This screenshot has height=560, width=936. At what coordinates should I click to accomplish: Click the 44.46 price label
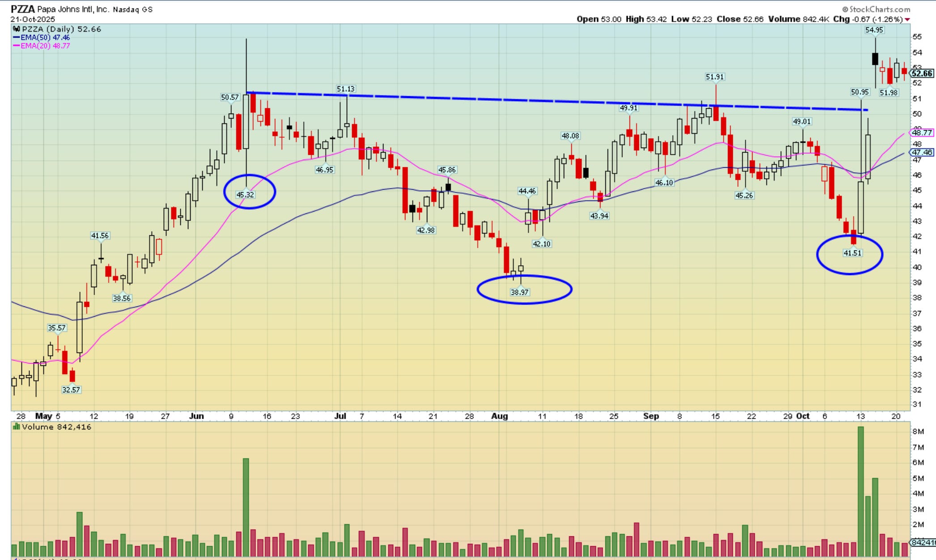(x=527, y=191)
